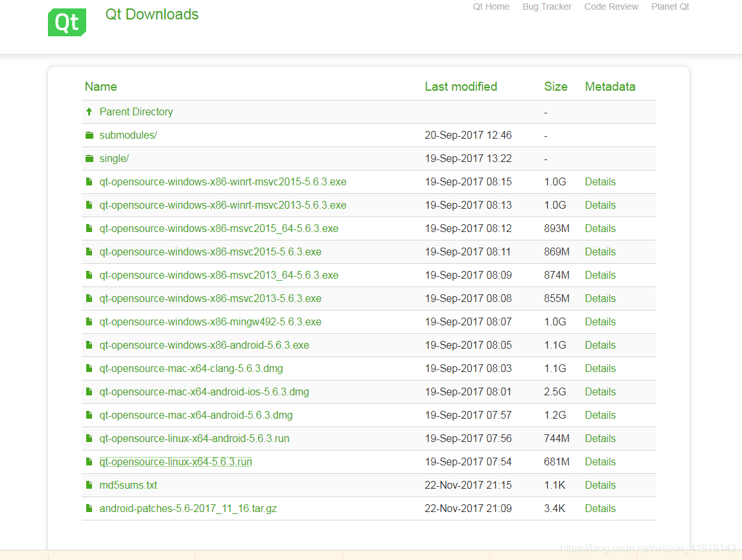Download qt-opensource-windows-x86-msvc2013-5.6.3.exe
Screen dimensions: 742x560
coord(210,298)
